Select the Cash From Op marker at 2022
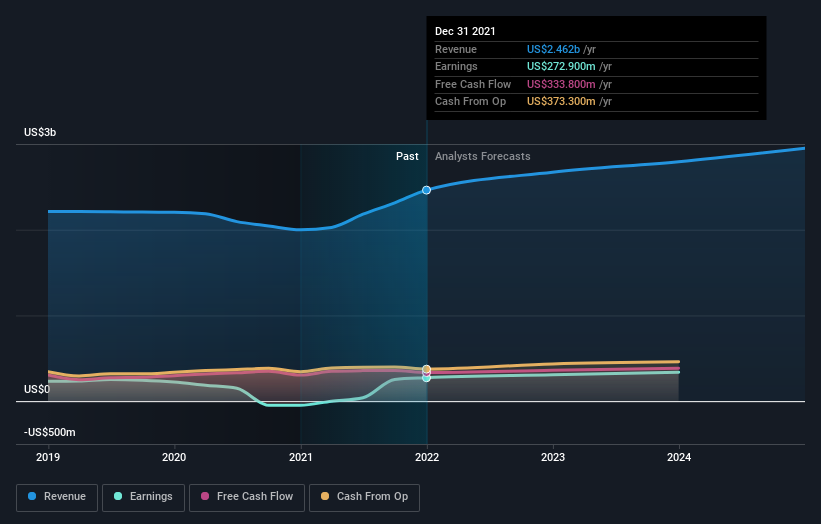This screenshot has height=524, width=821. click(x=427, y=369)
